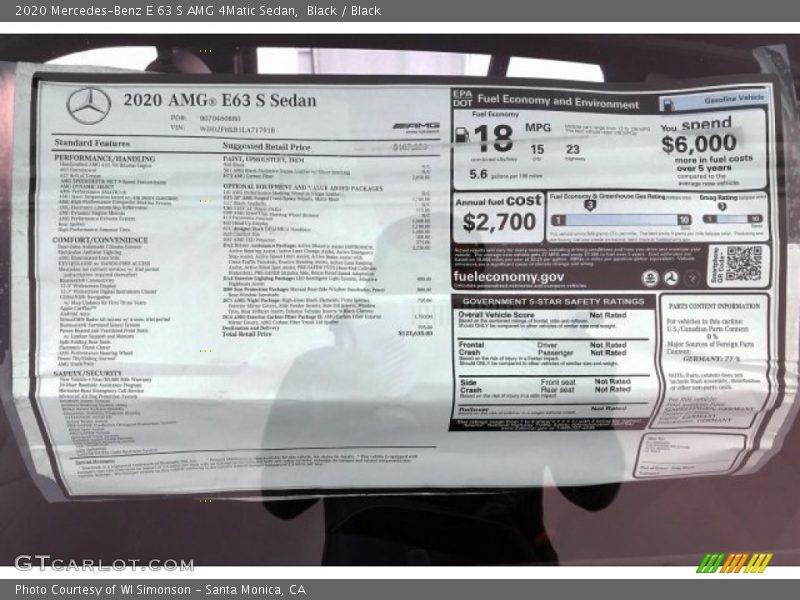Click the pump icon in Gasoline Vehicle label
Image resolution: width=800 pixels, height=600 pixels.
(667, 104)
